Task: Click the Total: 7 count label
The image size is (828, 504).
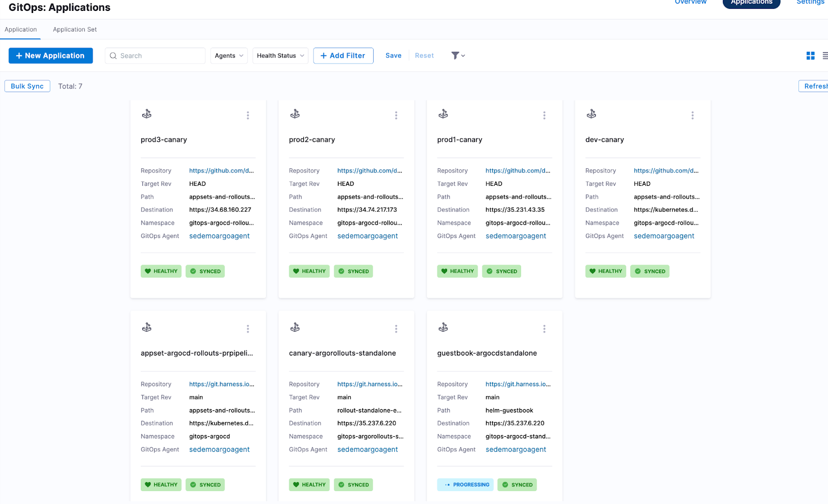Action: 70,86
